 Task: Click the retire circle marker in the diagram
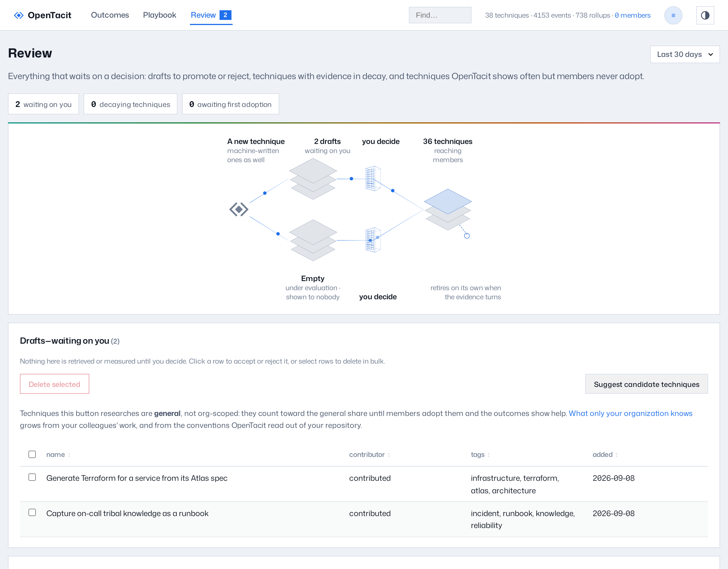click(x=467, y=236)
